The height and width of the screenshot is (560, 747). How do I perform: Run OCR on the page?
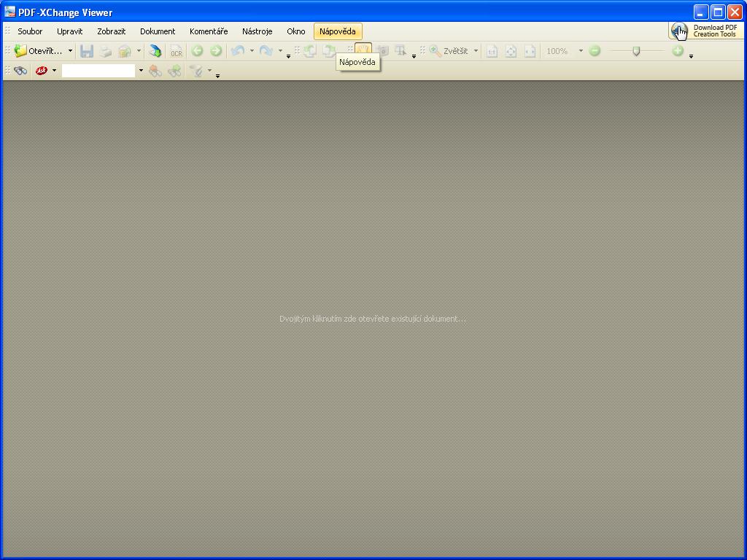(x=177, y=51)
